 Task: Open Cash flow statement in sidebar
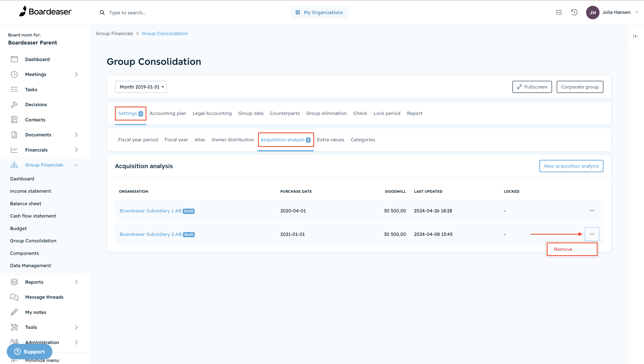pyautogui.click(x=33, y=216)
